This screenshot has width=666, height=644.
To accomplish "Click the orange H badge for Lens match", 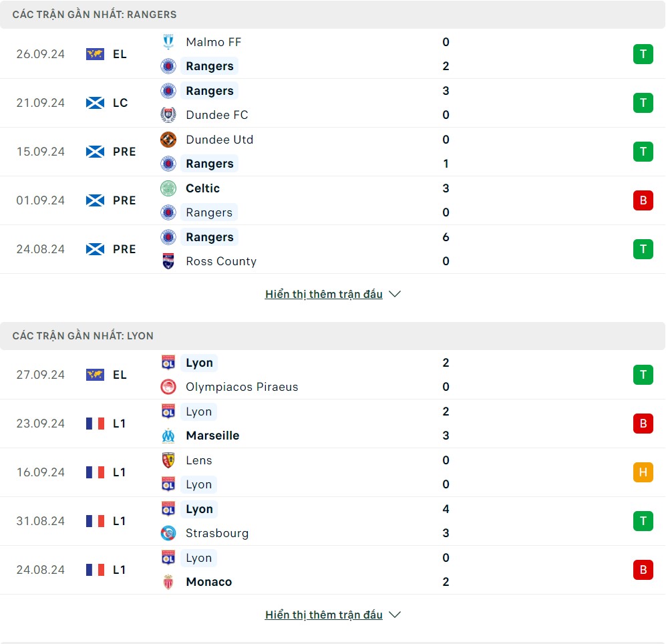I will (x=643, y=472).
